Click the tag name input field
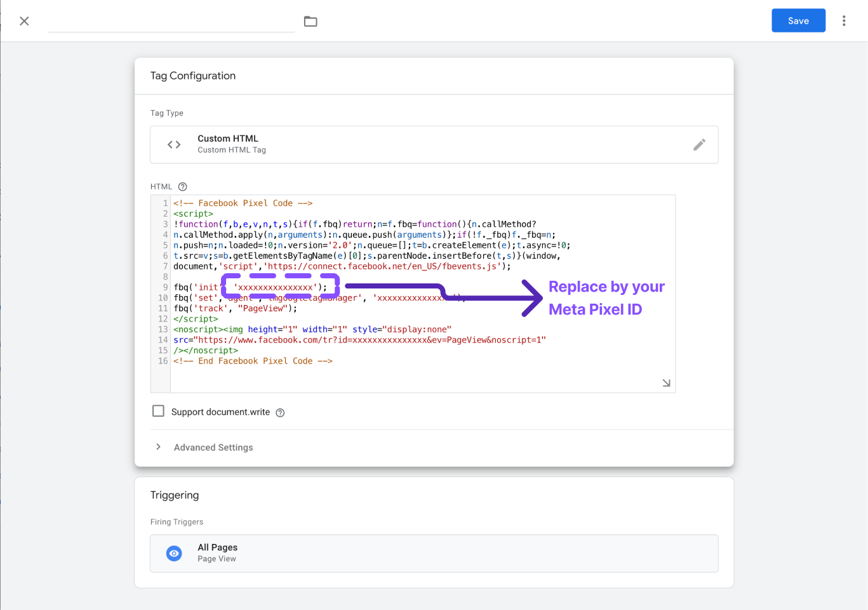Screen dimensions: 868x610 point(171,22)
